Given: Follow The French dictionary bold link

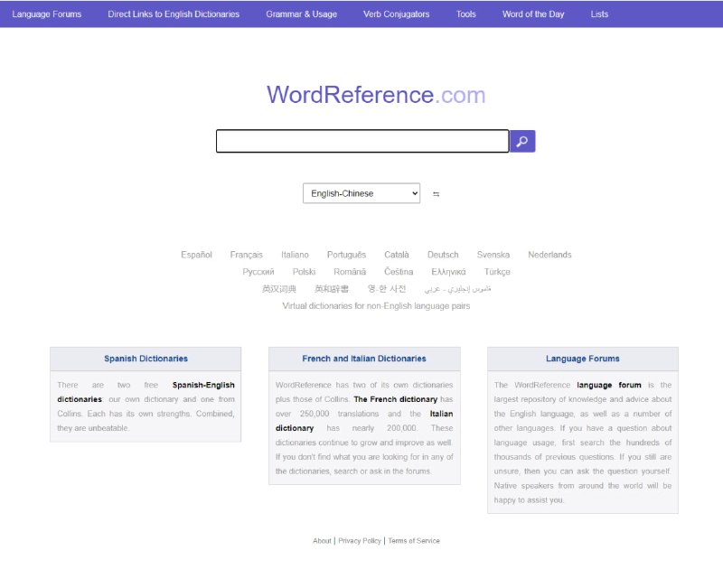Looking at the screenshot, I should (395, 399).
